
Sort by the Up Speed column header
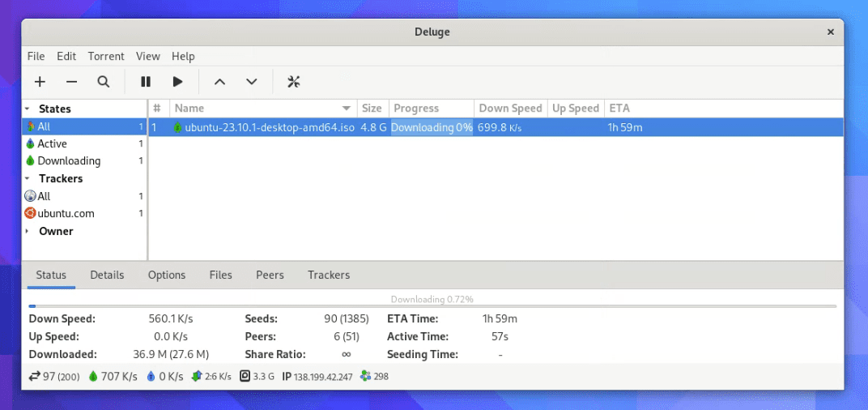576,109
